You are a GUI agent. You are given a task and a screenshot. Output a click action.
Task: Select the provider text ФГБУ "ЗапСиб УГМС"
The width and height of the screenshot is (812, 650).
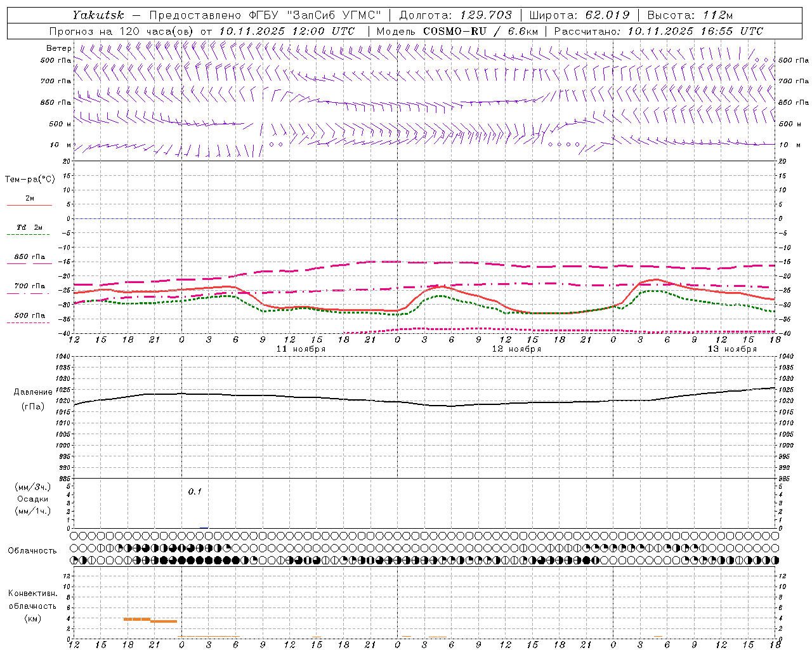[315, 15]
